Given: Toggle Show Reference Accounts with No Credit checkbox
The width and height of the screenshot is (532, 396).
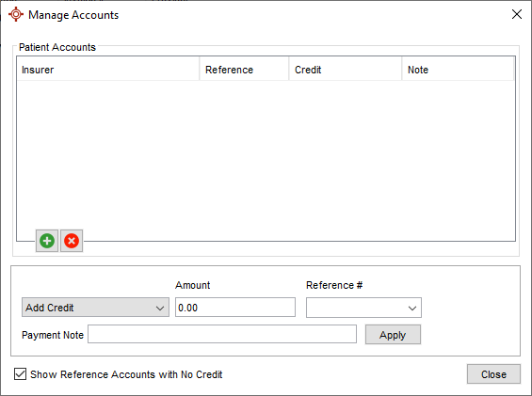Looking at the screenshot, I should coord(21,374).
